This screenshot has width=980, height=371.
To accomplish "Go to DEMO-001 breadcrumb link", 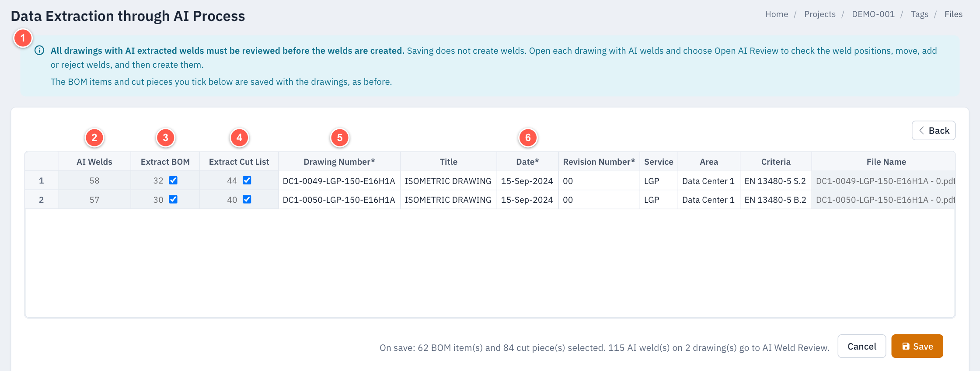I will coord(873,14).
